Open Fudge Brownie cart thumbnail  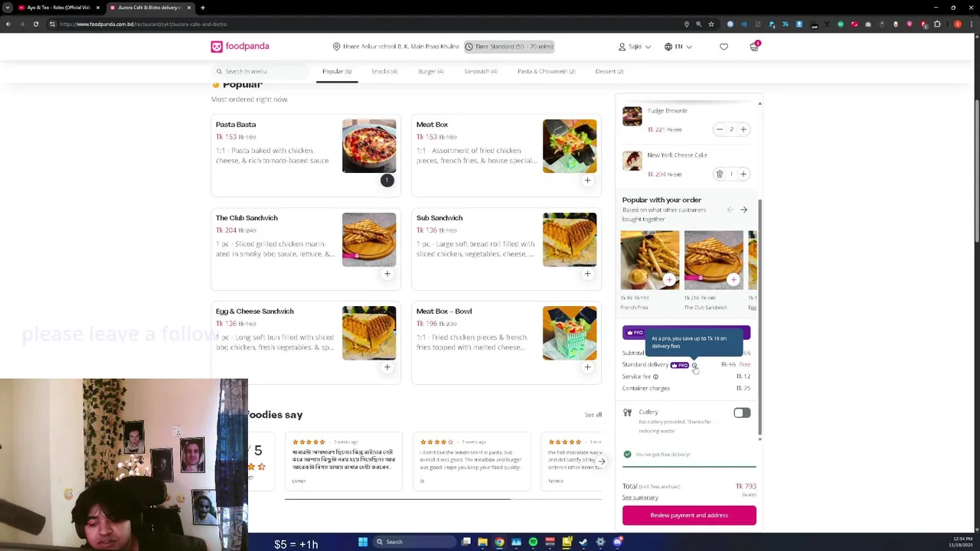pyautogui.click(x=632, y=116)
